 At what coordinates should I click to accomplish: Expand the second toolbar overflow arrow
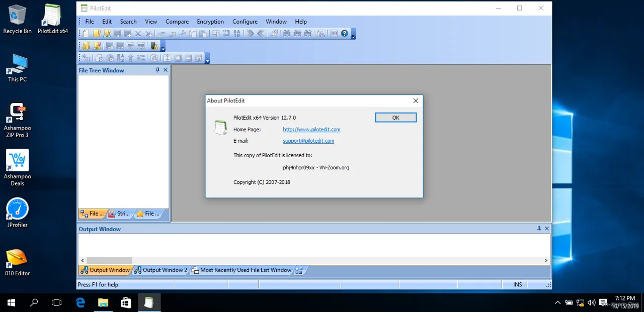click(x=163, y=46)
